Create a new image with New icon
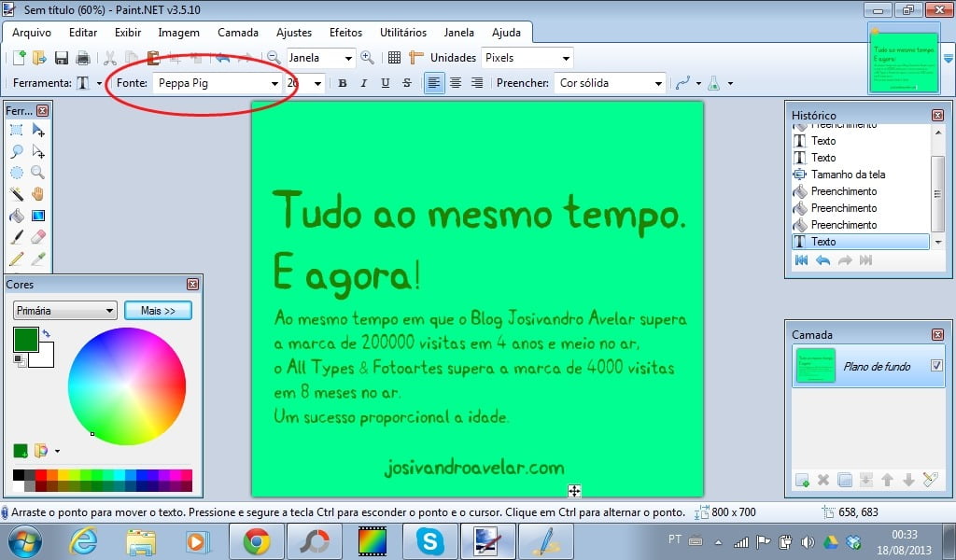Viewport: 956px width, 560px height. [19, 58]
